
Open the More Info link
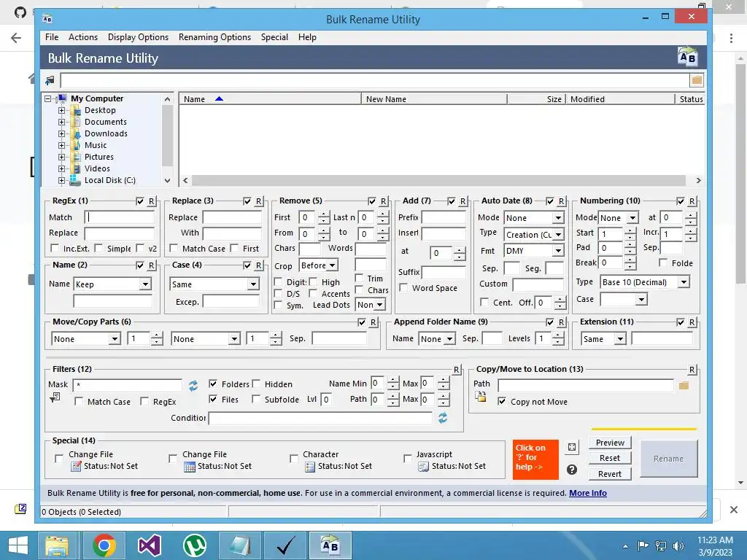pos(588,494)
